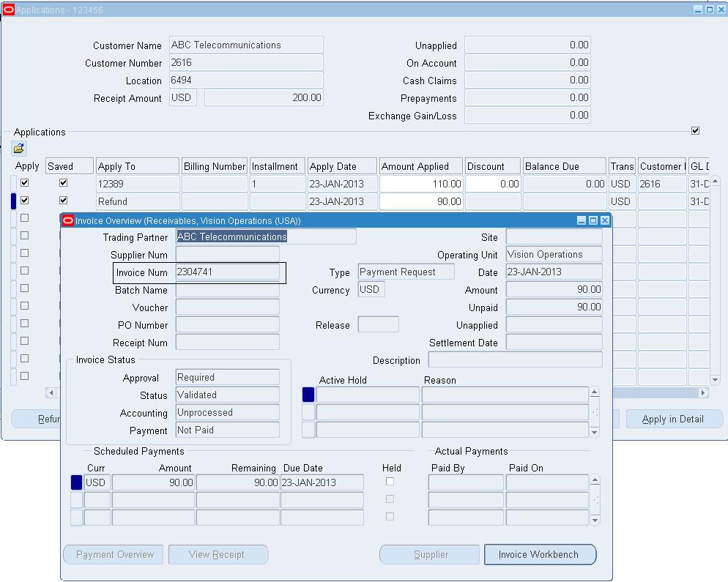Click the View Receipt button
The height and width of the screenshot is (582, 728).
click(218, 555)
